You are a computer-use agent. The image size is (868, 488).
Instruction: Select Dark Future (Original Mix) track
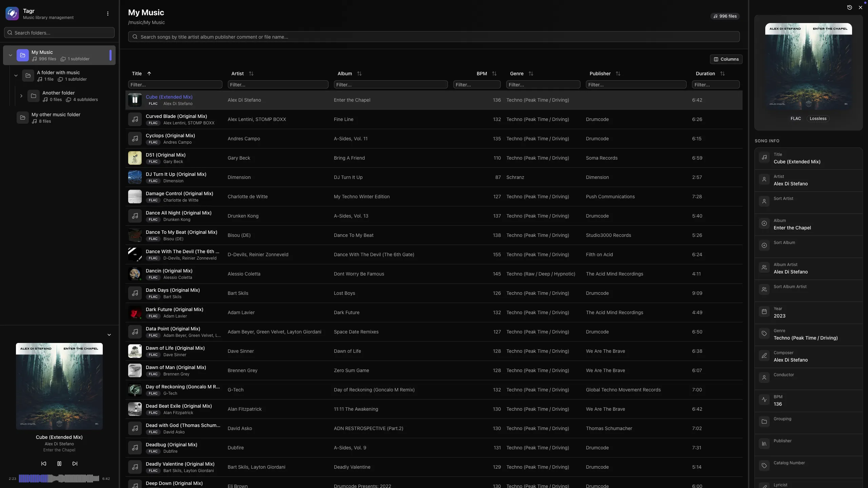click(434, 312)
